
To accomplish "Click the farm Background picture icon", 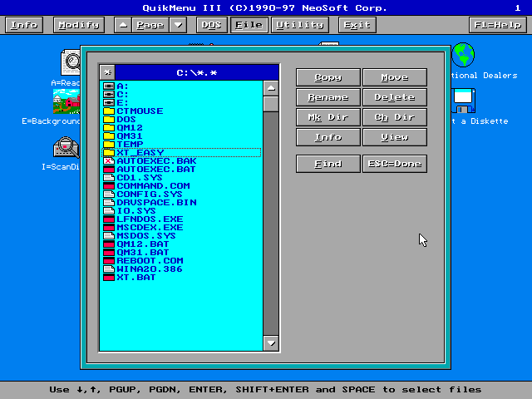I will tap(66, 101).
